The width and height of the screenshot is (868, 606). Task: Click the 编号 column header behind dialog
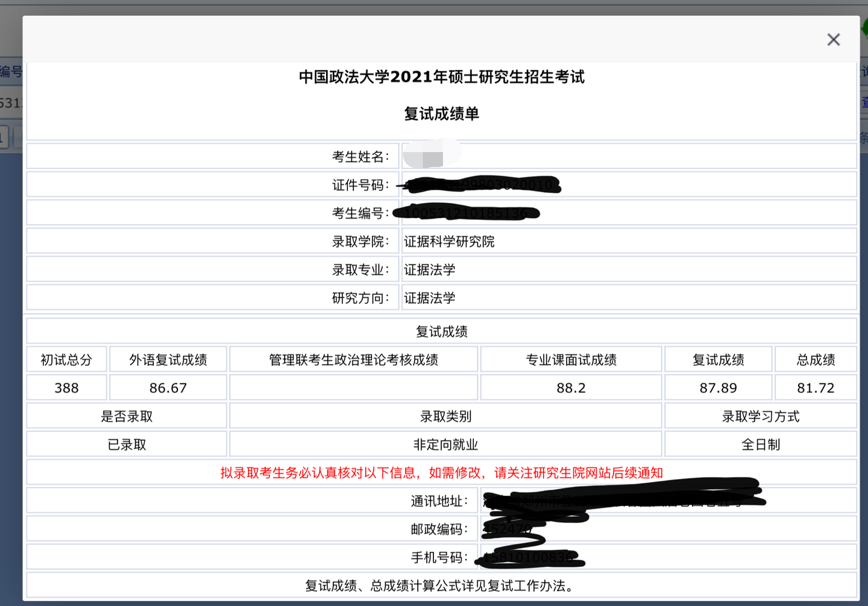coord(8,72)
